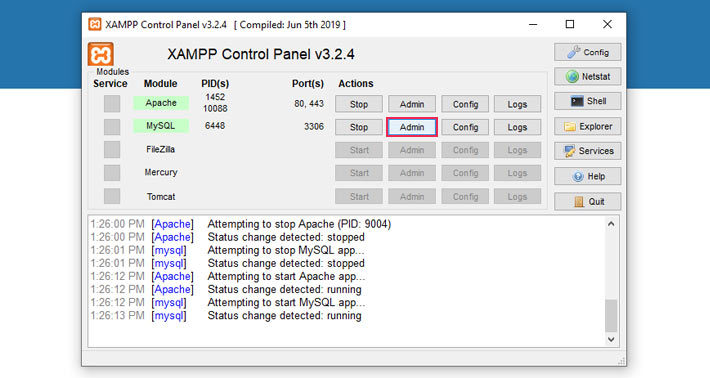Toggle the FileZilla service checkbox
The image size is (710, 378).
tap(112, 149)
